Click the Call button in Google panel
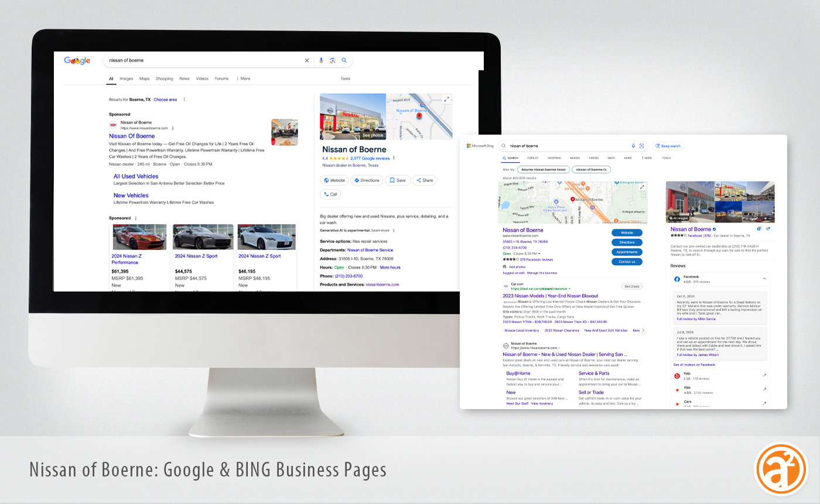Image resolution: width=820 pixels, height=504 pixels. point(330,194)
